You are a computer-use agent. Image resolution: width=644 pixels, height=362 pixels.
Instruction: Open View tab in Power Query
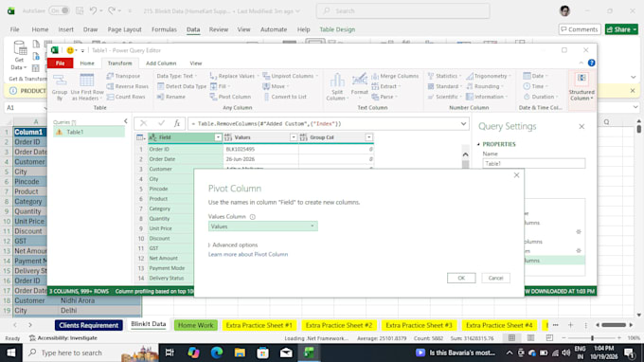[x=195, y=63]
